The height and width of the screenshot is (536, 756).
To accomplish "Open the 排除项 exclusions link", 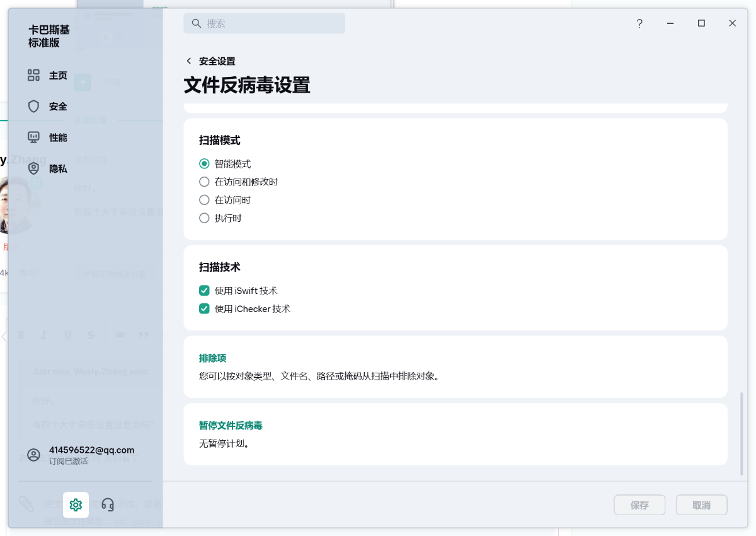I will pyautogui.click(x=212, y=358).
